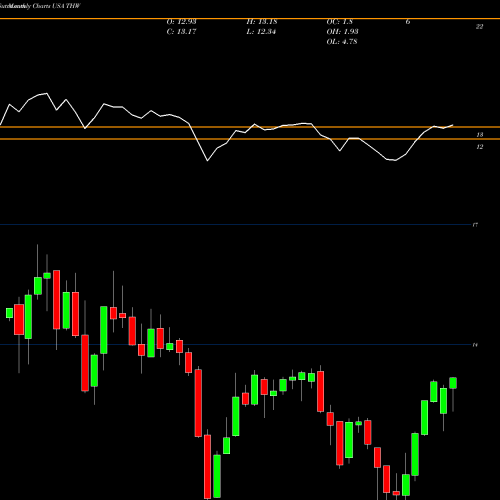Screen dimensions: 500x500
Task: Click the "14" price level label
Action: pyautogui.click(x=475, y=345)
